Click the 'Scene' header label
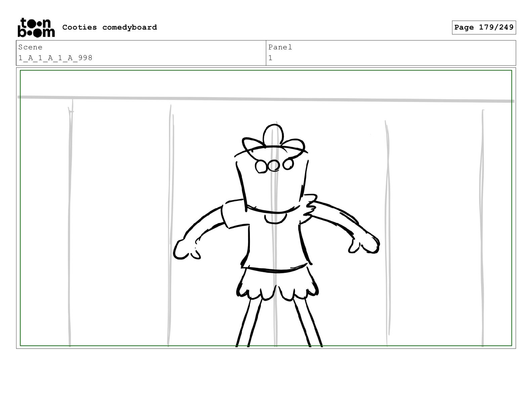 (30, 47)
